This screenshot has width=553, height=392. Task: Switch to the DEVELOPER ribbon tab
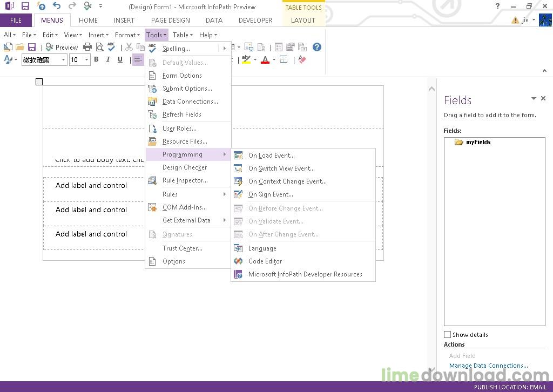point(255,21)
